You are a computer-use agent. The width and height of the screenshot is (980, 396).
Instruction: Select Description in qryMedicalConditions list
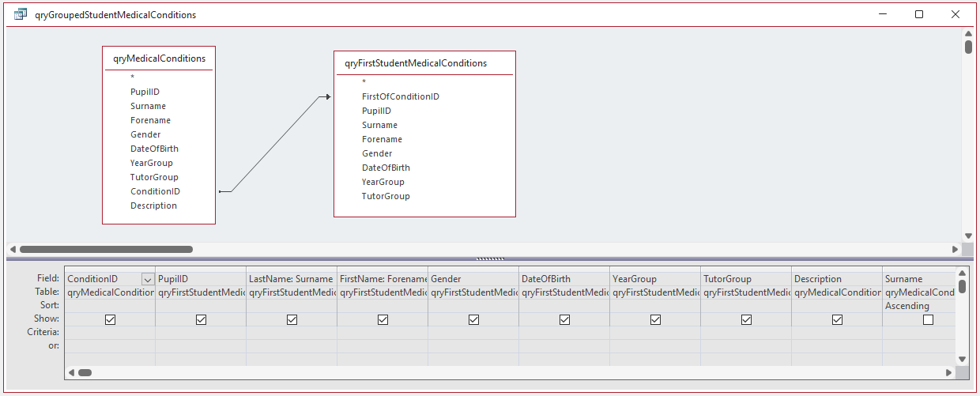coord(154,206)
